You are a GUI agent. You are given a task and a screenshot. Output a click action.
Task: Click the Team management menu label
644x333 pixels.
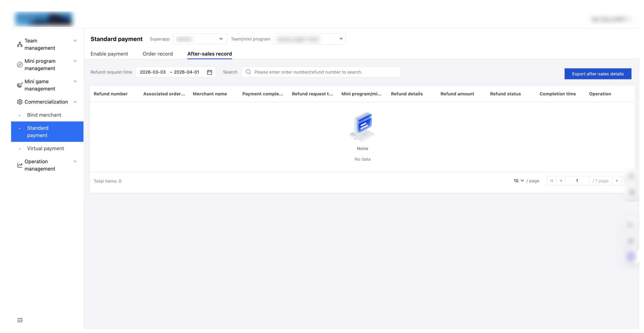click(40, 44)
